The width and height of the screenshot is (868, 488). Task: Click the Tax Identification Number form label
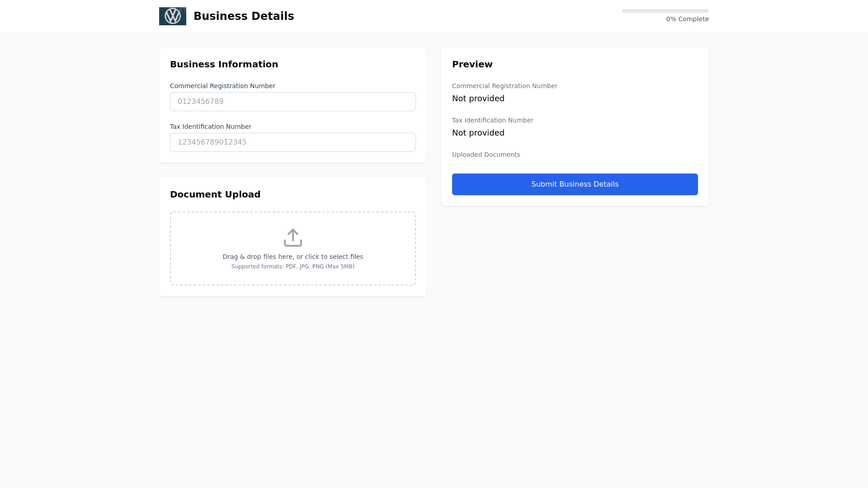(210, 127)
